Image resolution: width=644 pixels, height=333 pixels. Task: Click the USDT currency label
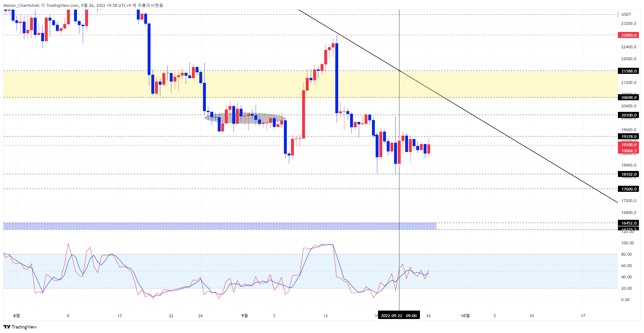point(626,14)
